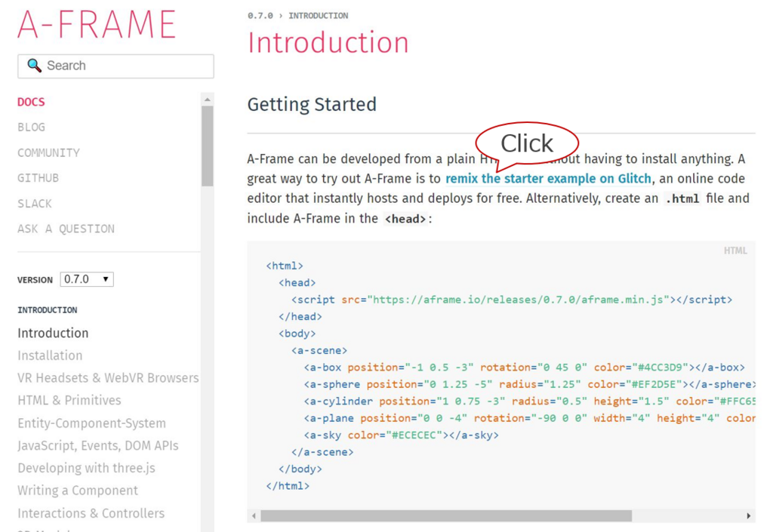
Task: Click the sidebar scroll up arrow
Action: (208, 99)
